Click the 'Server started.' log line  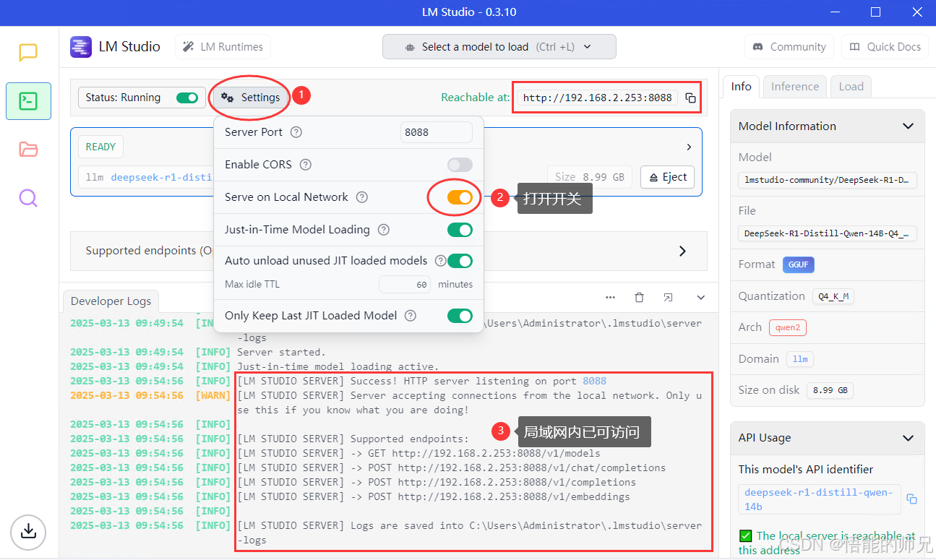282,352
